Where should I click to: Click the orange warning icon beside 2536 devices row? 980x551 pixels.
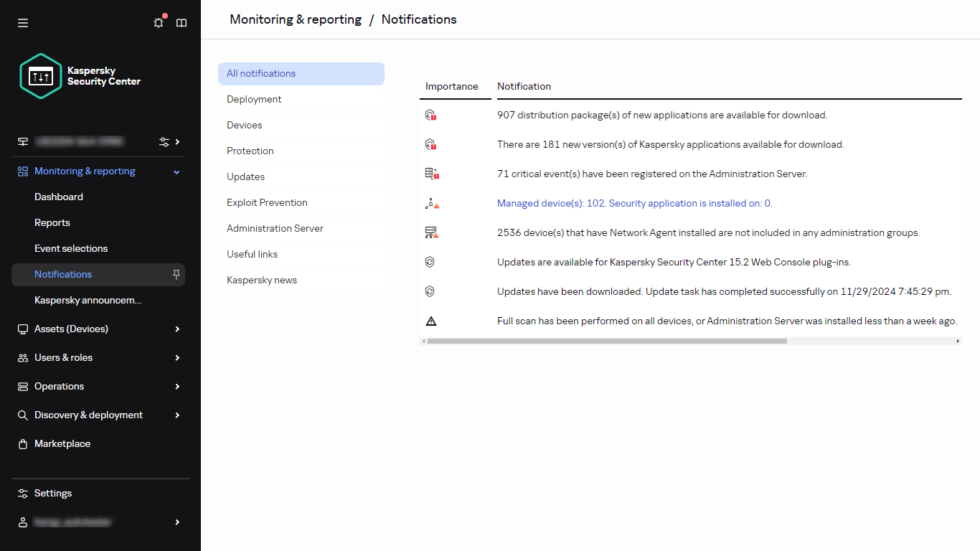click(431, 232)
